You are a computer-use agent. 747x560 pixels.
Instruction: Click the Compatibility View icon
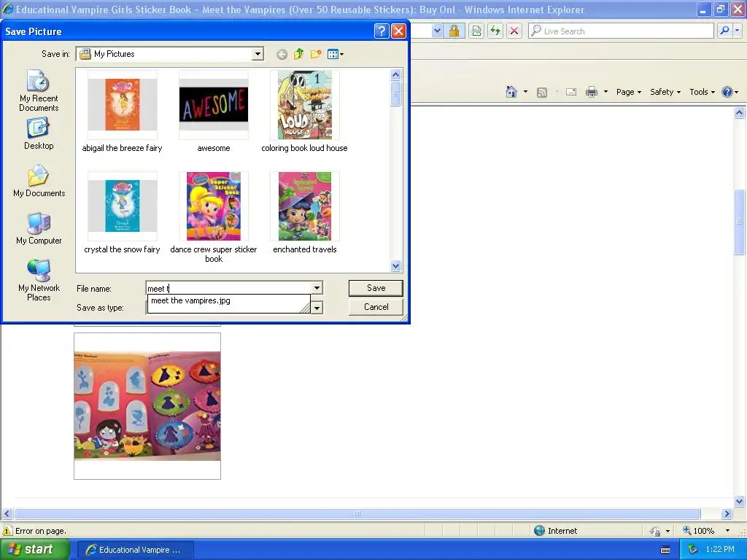pos(476,31)
